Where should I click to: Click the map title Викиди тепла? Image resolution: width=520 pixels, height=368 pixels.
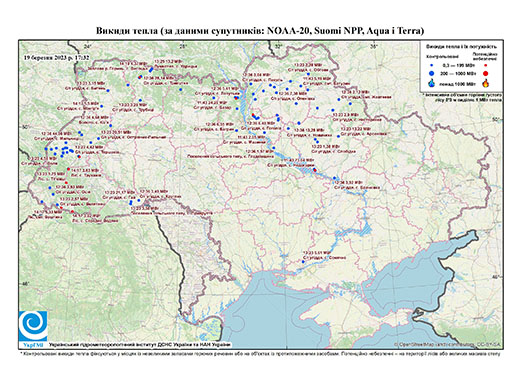point(127,31)
